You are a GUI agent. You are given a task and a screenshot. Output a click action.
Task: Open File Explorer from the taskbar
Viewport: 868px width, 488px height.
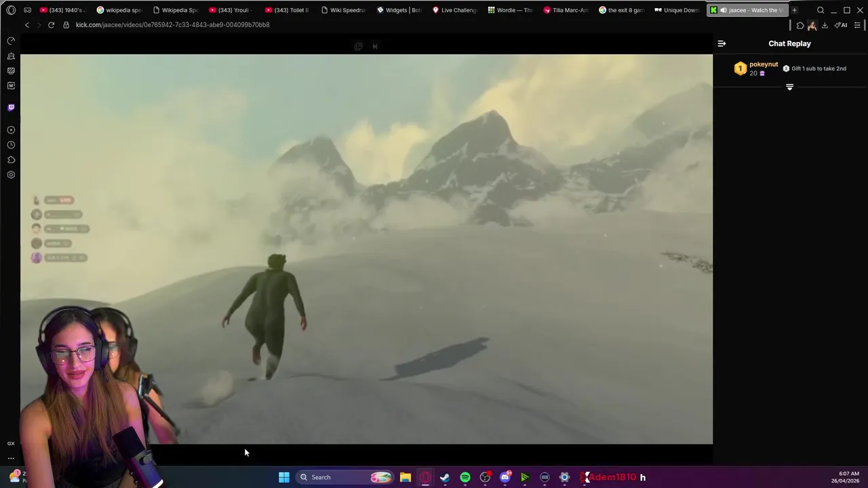pos(405,477)
